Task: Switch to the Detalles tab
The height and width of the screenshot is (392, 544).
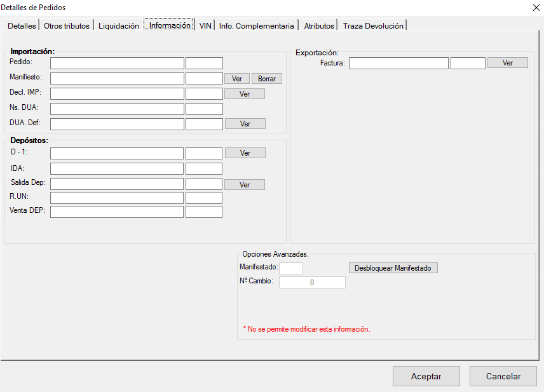Action: pos(22,26)
